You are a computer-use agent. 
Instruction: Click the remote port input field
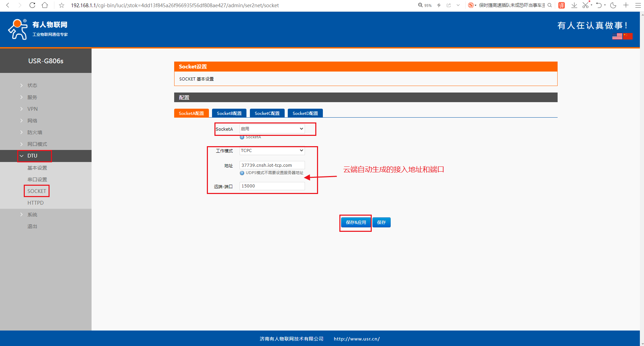272,186
